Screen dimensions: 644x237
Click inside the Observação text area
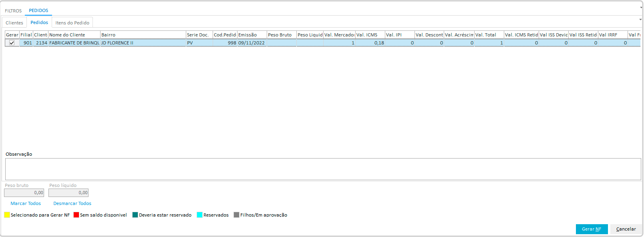322,169
